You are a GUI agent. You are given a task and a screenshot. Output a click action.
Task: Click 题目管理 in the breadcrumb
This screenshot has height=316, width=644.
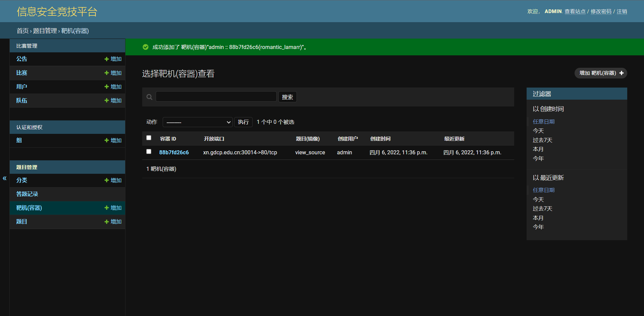[x=45, y=31]
